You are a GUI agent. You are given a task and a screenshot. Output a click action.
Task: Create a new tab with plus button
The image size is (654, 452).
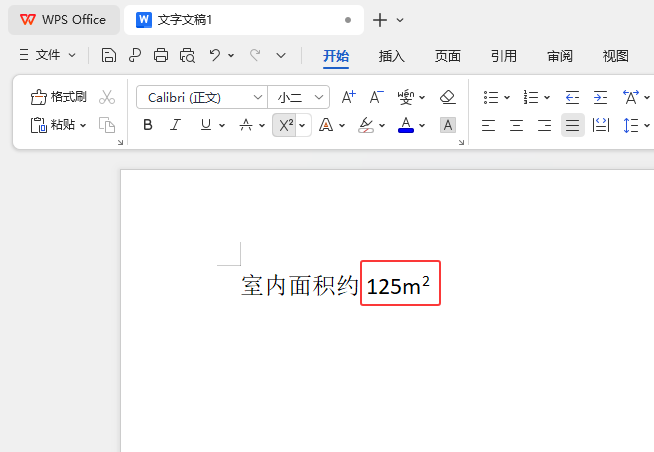point(380,20)
